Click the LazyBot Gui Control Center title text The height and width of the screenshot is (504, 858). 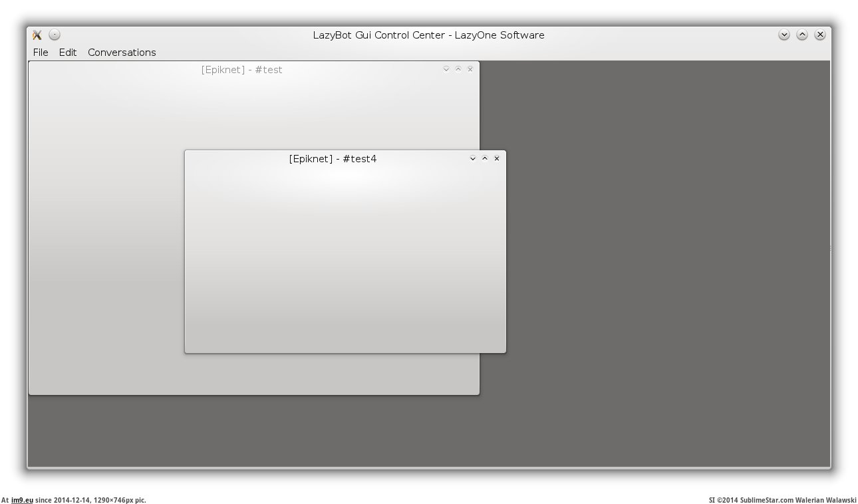(x=429, y=35)
